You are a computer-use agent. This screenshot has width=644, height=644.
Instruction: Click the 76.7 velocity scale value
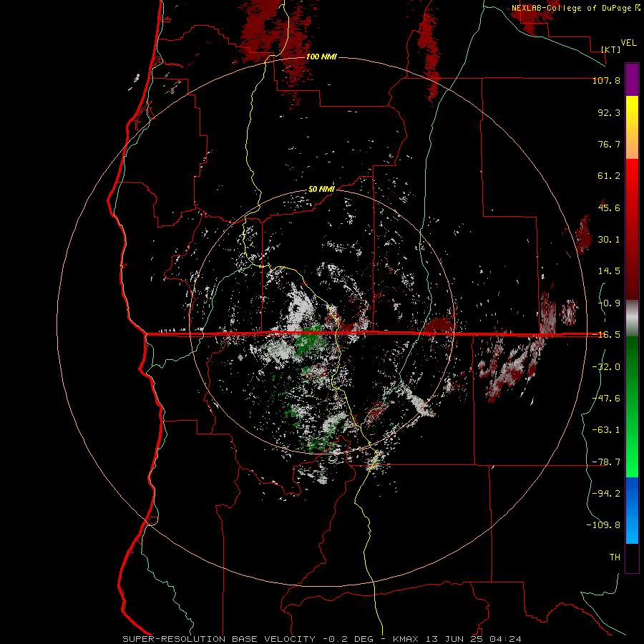[x=609, y=144]
